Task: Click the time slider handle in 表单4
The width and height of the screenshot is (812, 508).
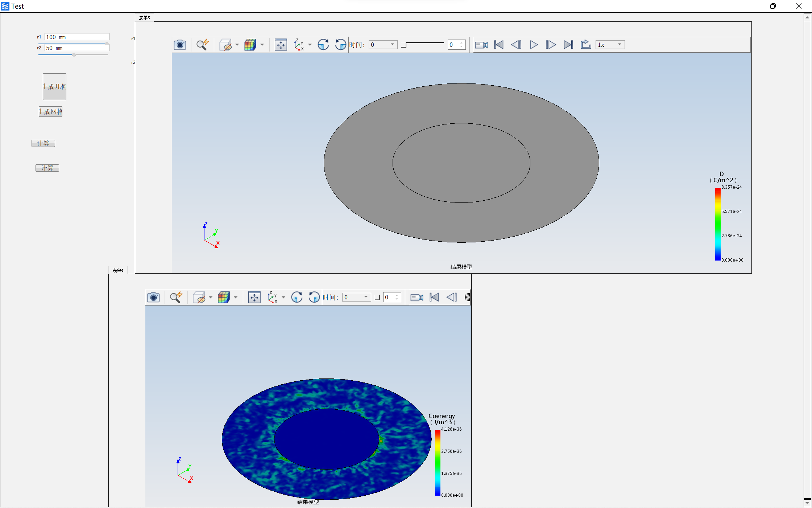Action: tap(377, 298)
